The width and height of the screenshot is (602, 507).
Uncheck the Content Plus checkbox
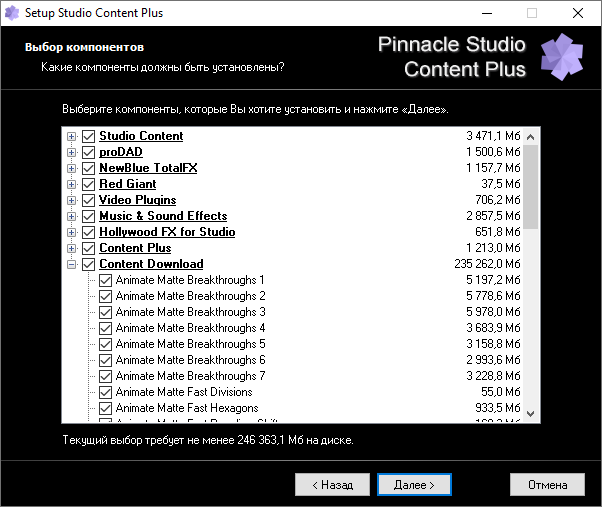coord(89,248)
